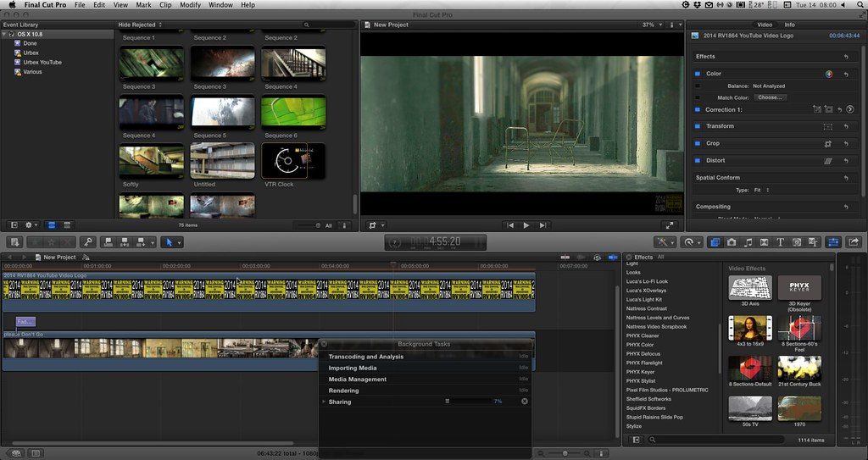868x460 pixels.
Task: Open the Generators browser icon
Action: pyautogui.click(x=797, y=242)
